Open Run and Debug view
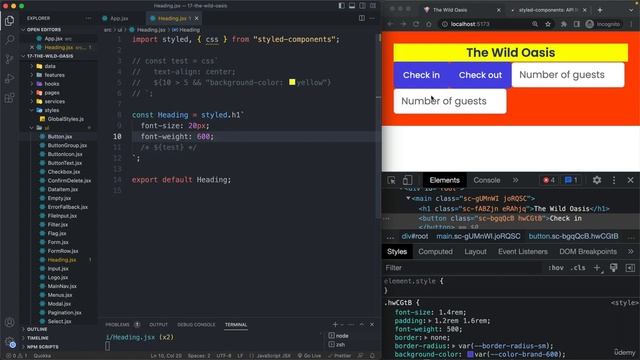The image size is (640, 360). click(9, 78)
